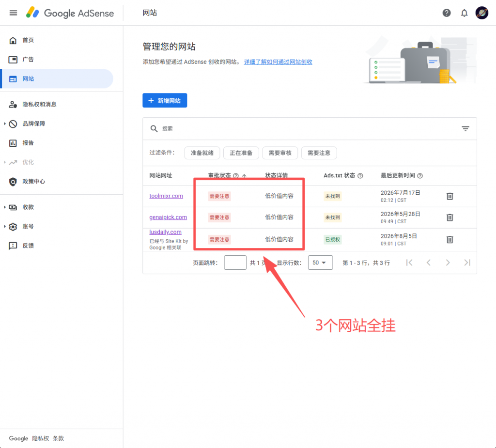
Task: Go to the first page
Action: 409,263
